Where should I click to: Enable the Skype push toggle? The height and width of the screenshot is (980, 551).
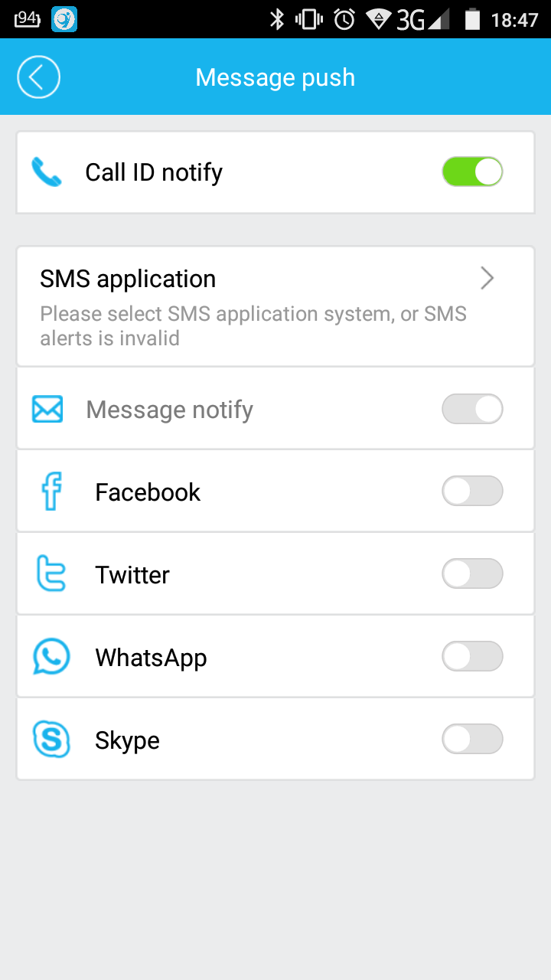472,740
